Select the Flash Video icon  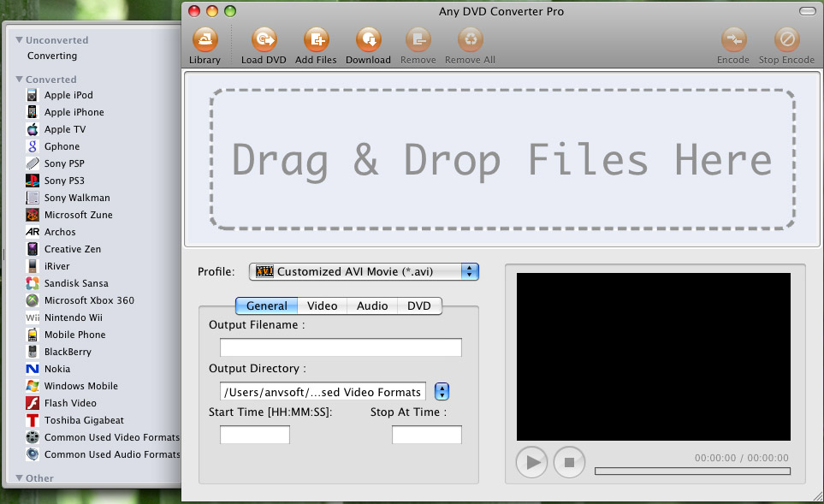[x=33, y=403]
